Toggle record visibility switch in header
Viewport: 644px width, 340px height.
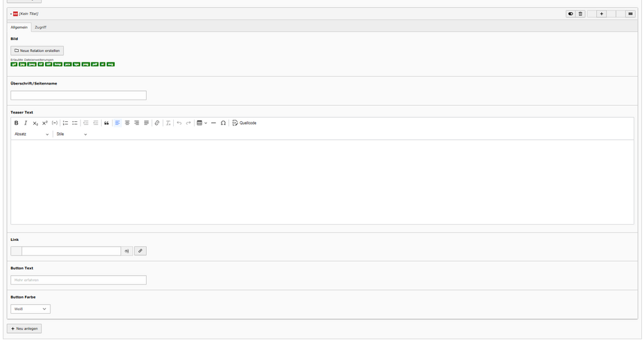(571, 14)
